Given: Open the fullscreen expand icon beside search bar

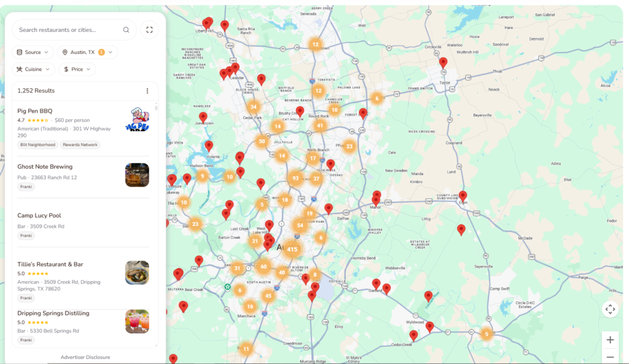Looking at the screenshot, I should click(x=149, y=29).
